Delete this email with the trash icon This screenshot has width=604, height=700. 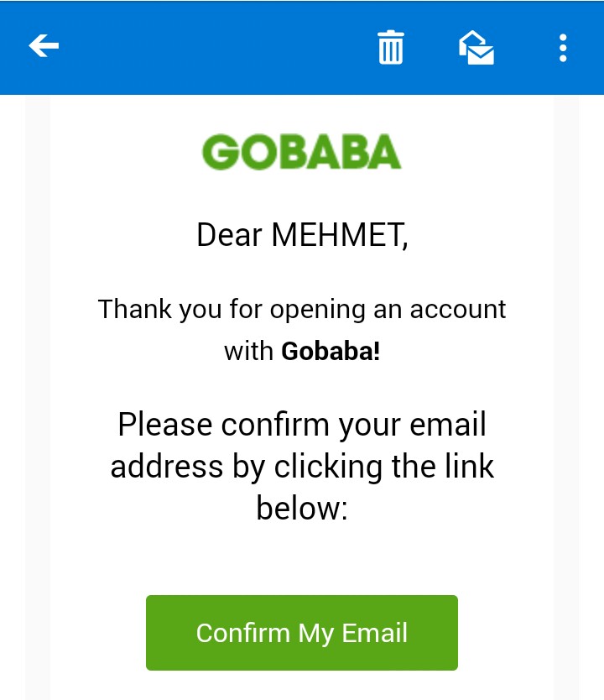coord(390,47)
